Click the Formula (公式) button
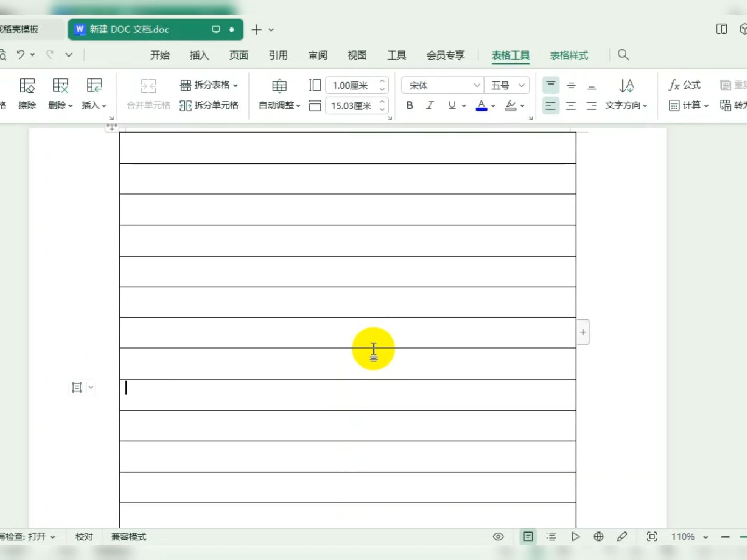Viewport: 747px width, 560px height. 684,85
